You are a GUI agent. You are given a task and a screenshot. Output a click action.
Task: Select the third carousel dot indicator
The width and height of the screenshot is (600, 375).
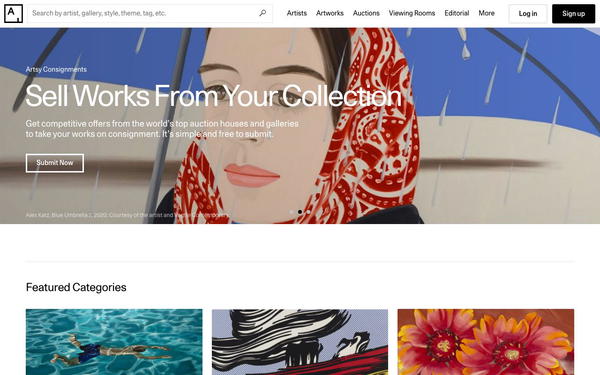coord(308,212)
